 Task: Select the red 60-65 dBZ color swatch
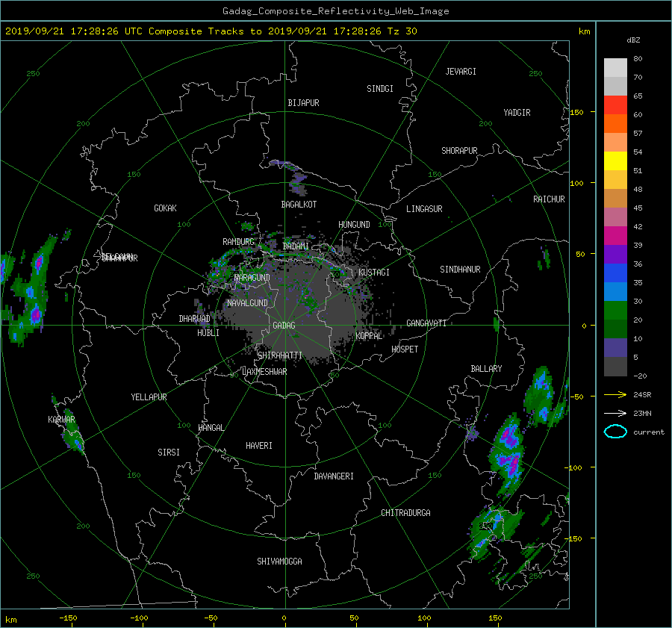click(615, 105)
